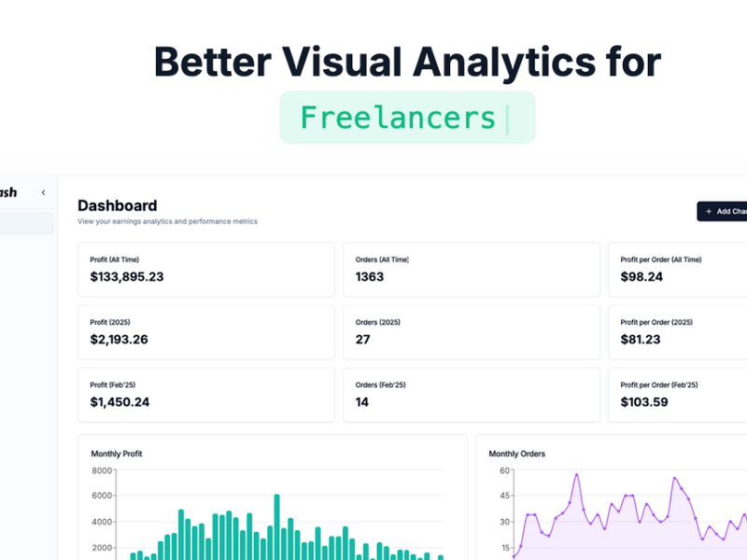Click the Profit per Order (2025) card

pos(677,331)
